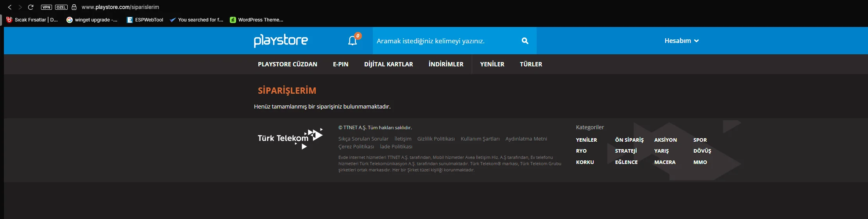Open the İNDİRİMLER menu item
This screenshot has height=219, width=868.
click(446, 64)
